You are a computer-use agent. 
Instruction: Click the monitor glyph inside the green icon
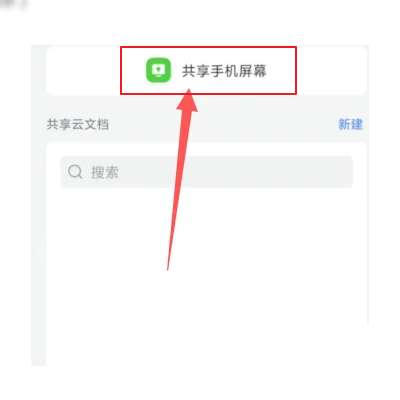coord(158,70)
